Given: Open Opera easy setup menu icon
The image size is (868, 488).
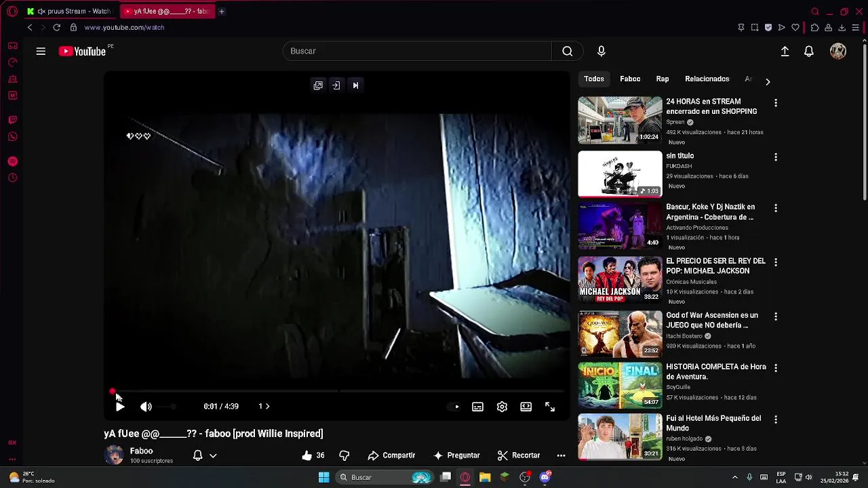Looking at the screenshot, I should [856, 28].
